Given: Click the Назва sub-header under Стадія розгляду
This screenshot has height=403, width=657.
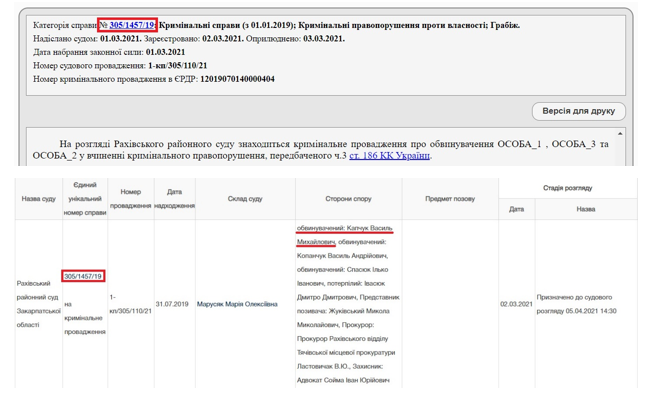Looking at the screenshot, I should click(585, 209).
